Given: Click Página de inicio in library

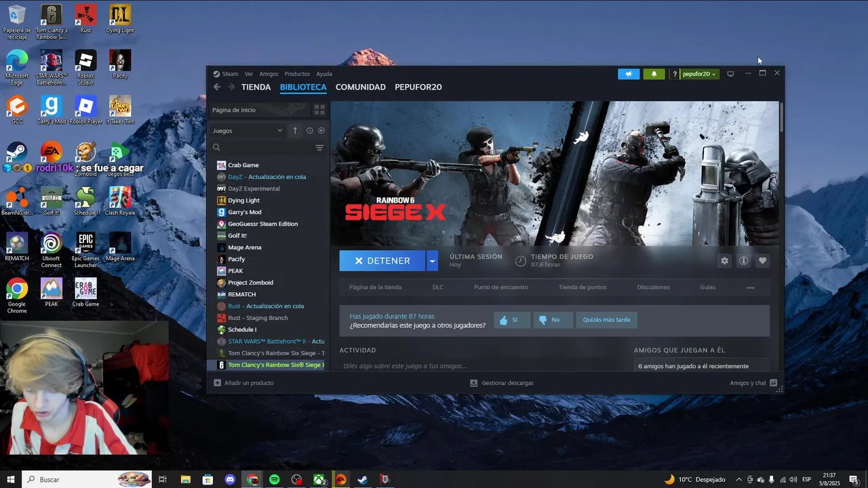Looking at the screenshot, I should tap(259, 110).
